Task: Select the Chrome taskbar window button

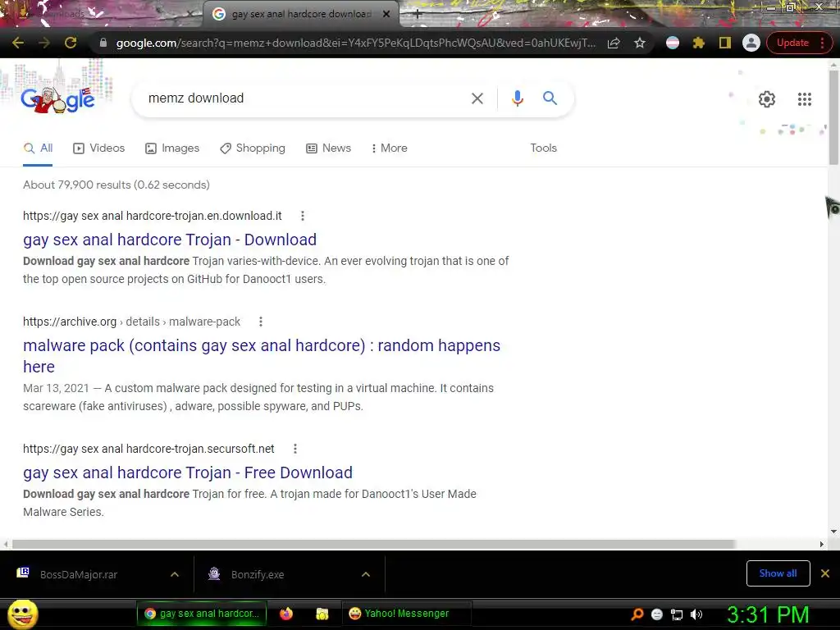Action: tap(202, 614)
